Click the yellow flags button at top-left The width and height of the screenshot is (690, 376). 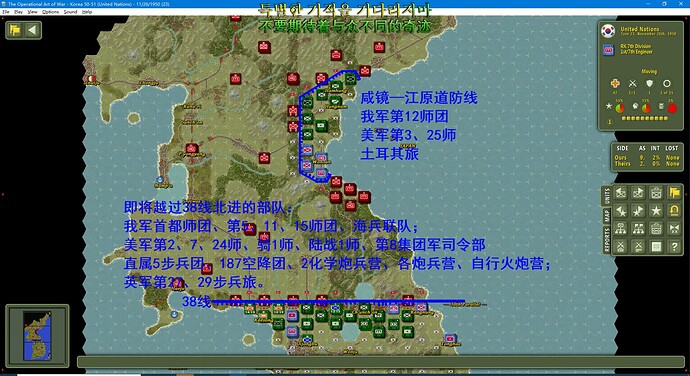(15, 30)
